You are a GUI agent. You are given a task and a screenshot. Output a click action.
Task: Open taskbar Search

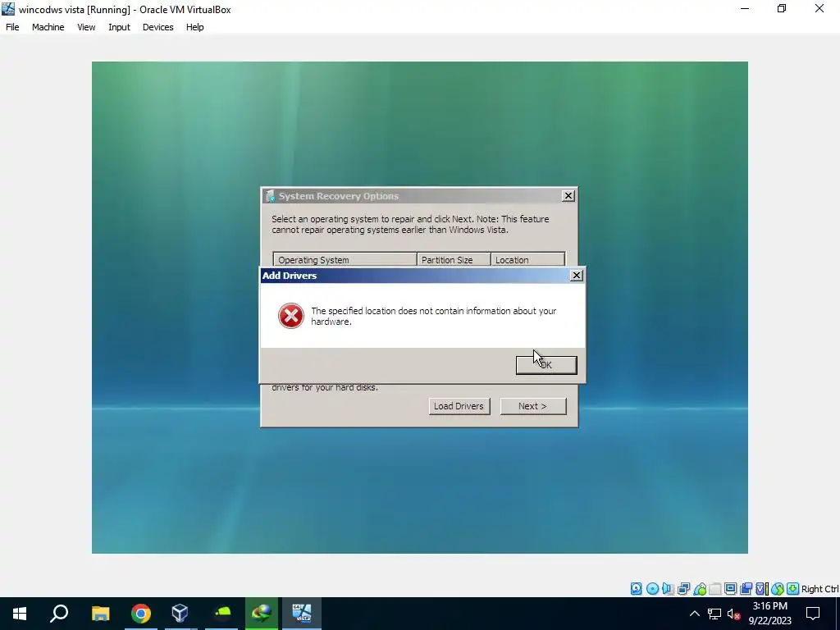(59, 614)
